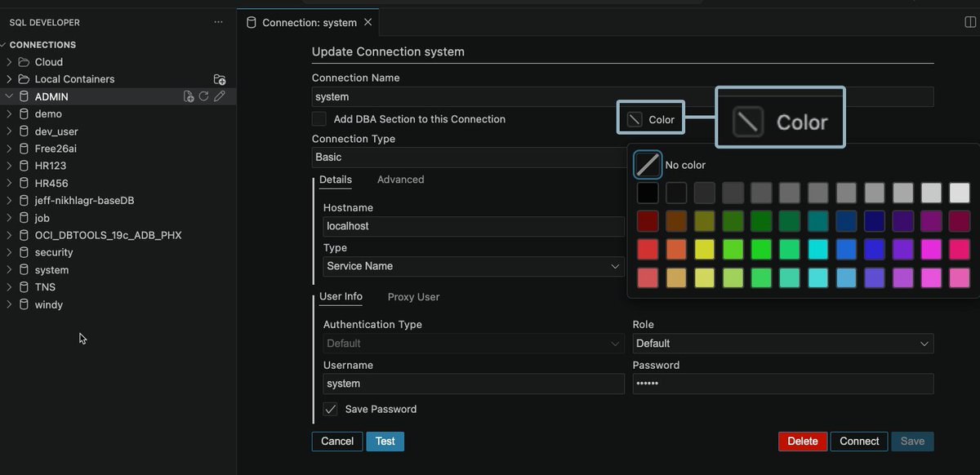Click the database icon next to security
Screen dimensions: 980x475
[24, 252]
